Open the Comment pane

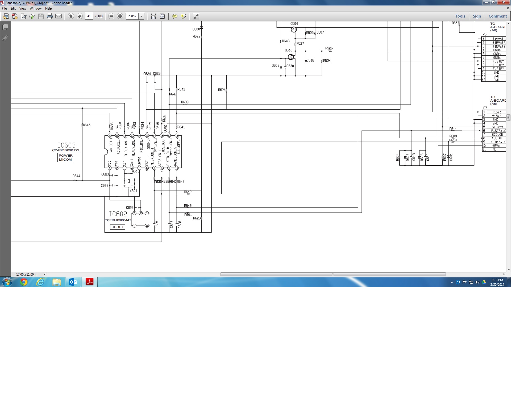point(497,16)
